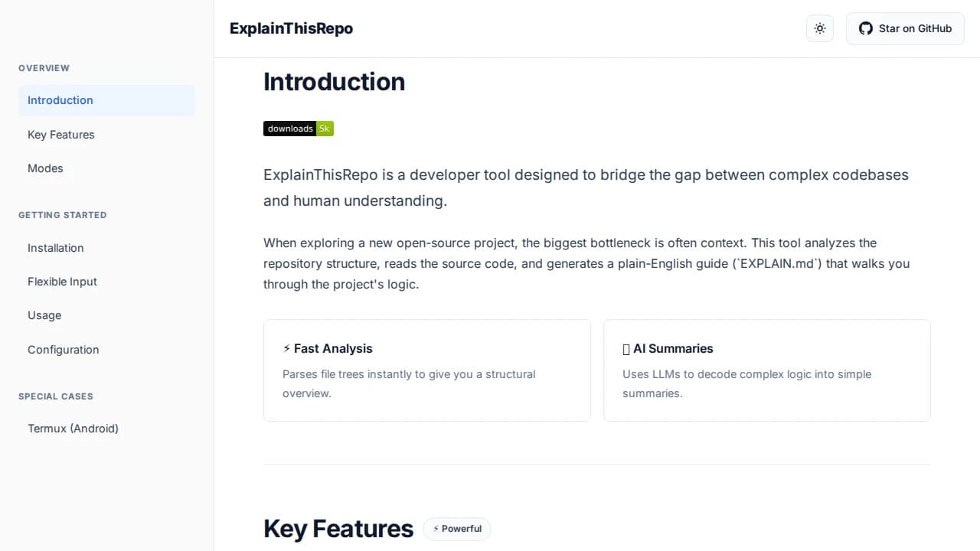Click the GETTING STARTED section header
Screen dimensions: 980x551
62,215
